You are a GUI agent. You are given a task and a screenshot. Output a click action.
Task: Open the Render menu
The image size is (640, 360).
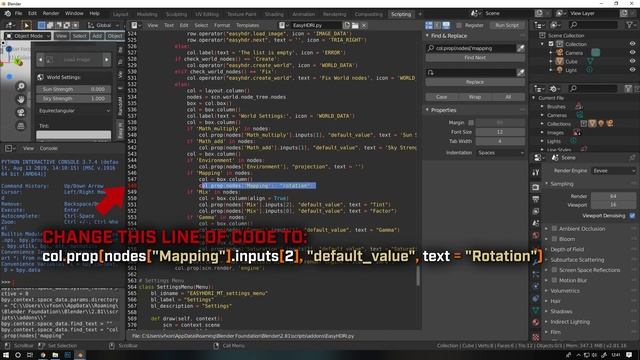(x=51, y=13)
